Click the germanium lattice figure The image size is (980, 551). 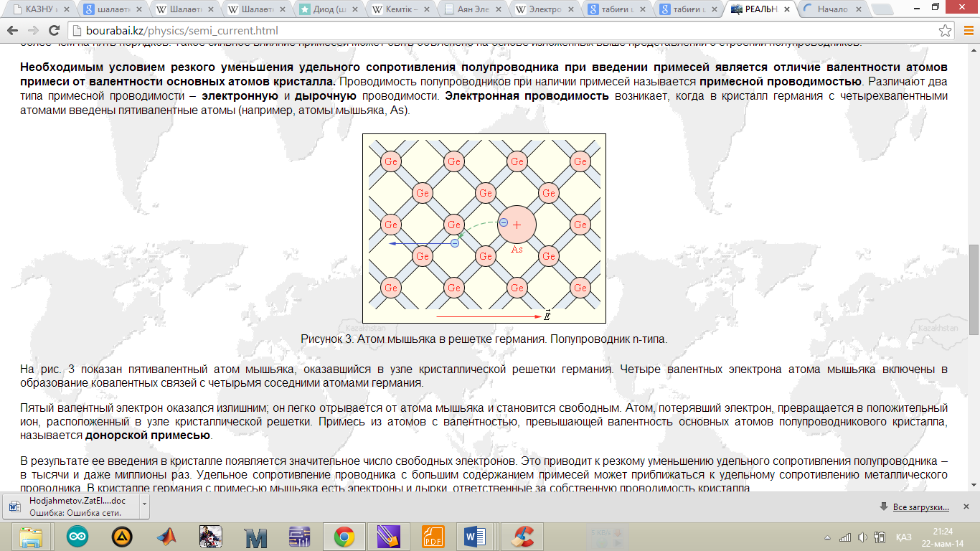(x=484, y=228)
